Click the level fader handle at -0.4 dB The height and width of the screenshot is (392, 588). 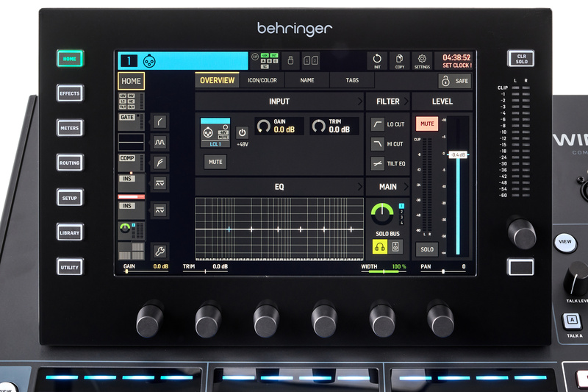click(458, 154)
